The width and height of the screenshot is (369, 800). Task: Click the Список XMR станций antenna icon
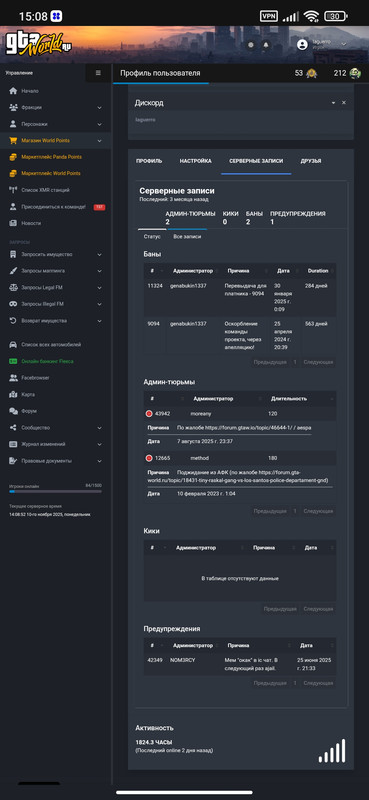[13, 190]
